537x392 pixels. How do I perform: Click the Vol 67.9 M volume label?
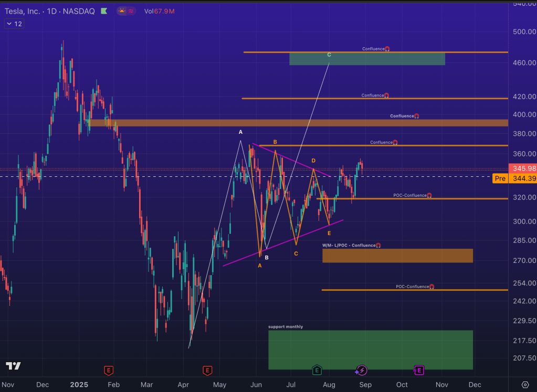pos(160,10)
